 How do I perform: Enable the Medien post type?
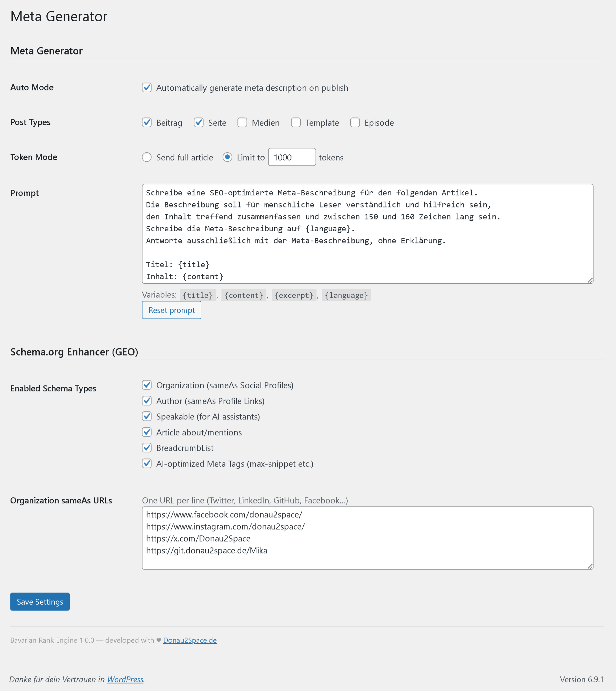242,123
